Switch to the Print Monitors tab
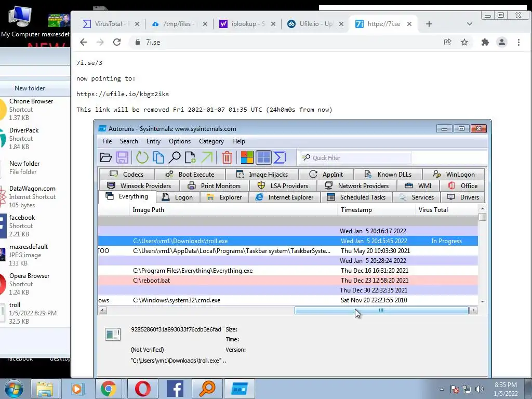Image resolution: width=532 pixels, height=399 pixels. [x=215, y=186]
